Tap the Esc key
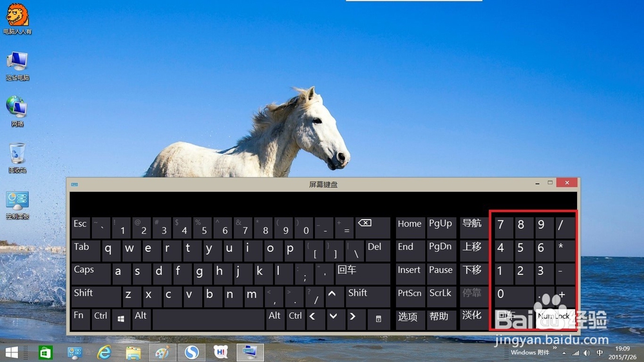Screen dimensions: 644x362 click(80, 227)
